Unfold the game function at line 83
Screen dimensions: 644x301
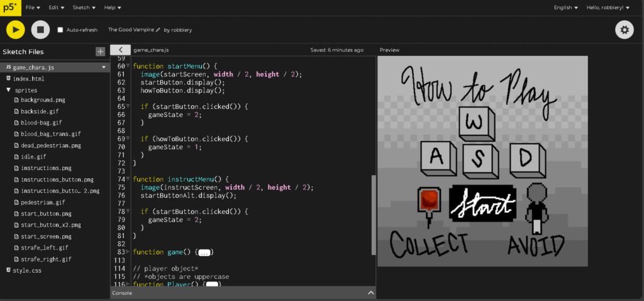(128, 251)
